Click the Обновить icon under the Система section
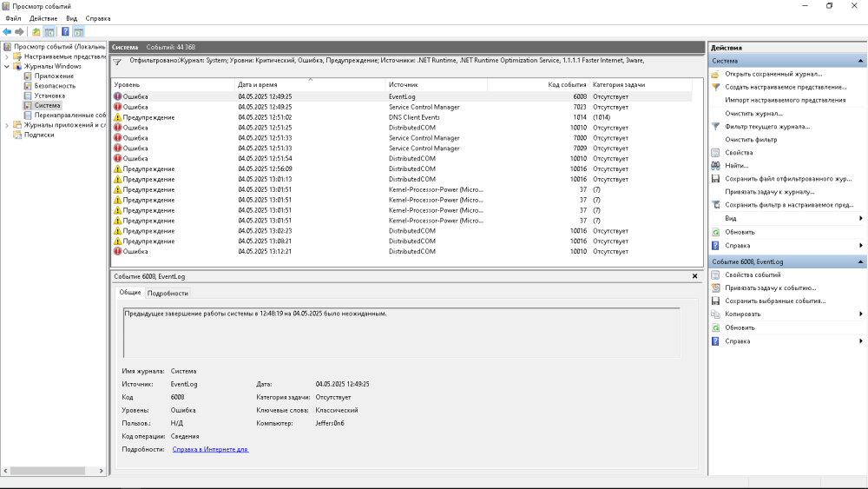 tap(715, 232)
